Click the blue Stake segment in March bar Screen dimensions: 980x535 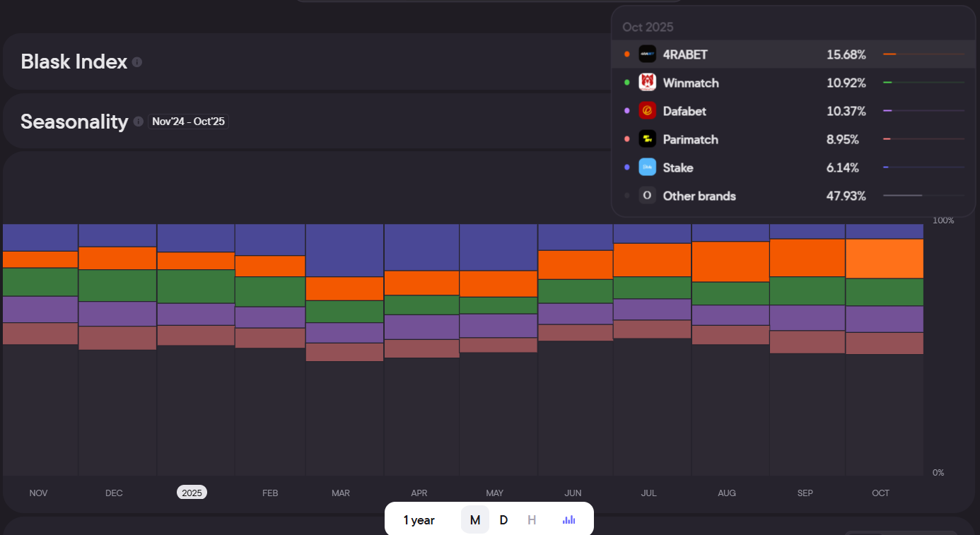click(x=344, y=250)
